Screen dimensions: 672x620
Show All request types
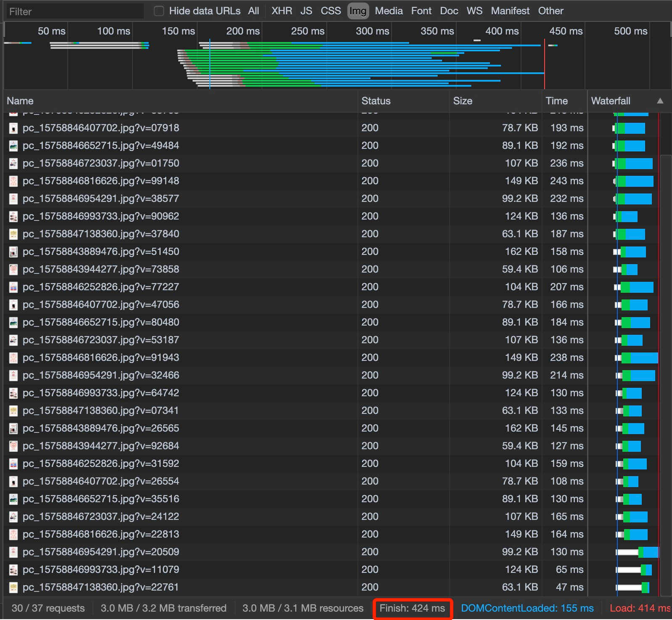[254, 11]
